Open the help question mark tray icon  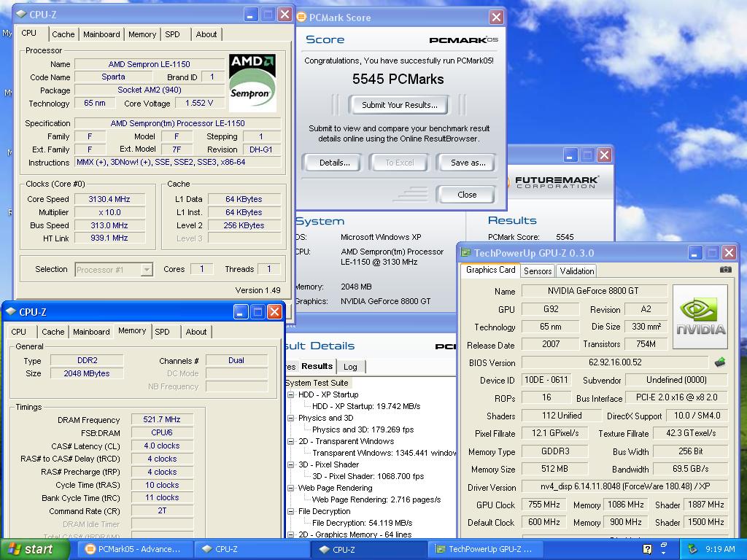pyautogui.click(x=647, y=549)
